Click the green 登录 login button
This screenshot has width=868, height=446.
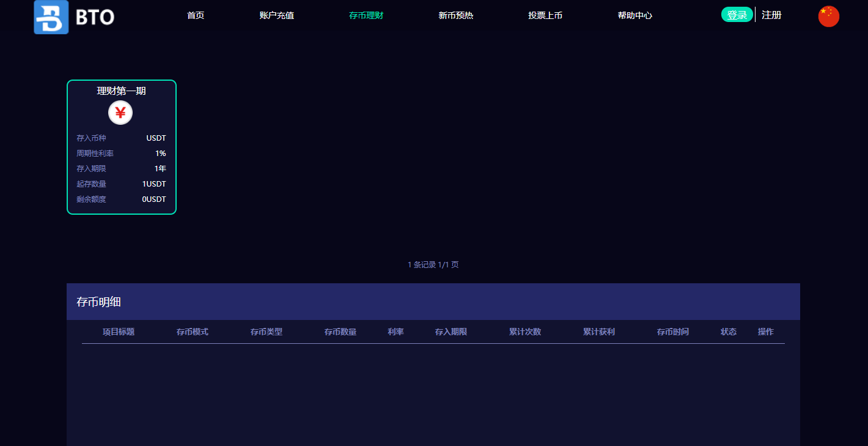click(x=737, y=15)
